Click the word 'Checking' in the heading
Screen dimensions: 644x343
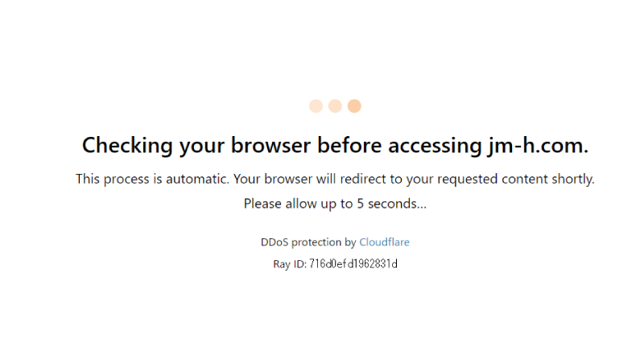point(127,146)
